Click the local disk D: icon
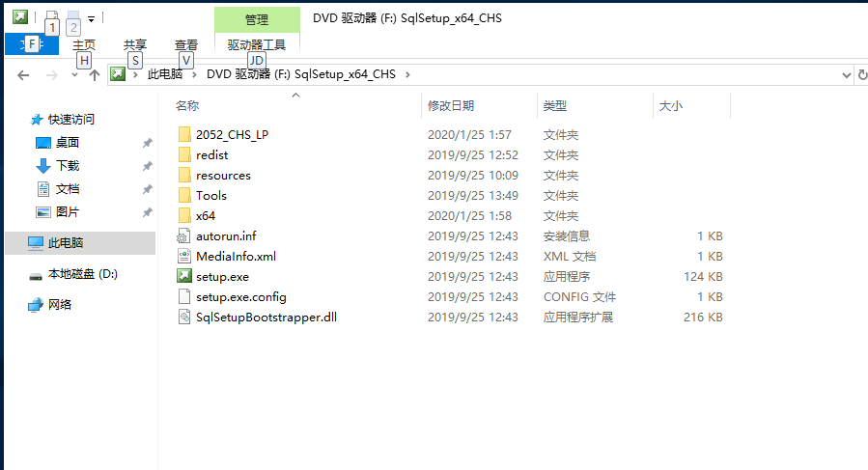868x470 pixels. [x=36, y=275]
